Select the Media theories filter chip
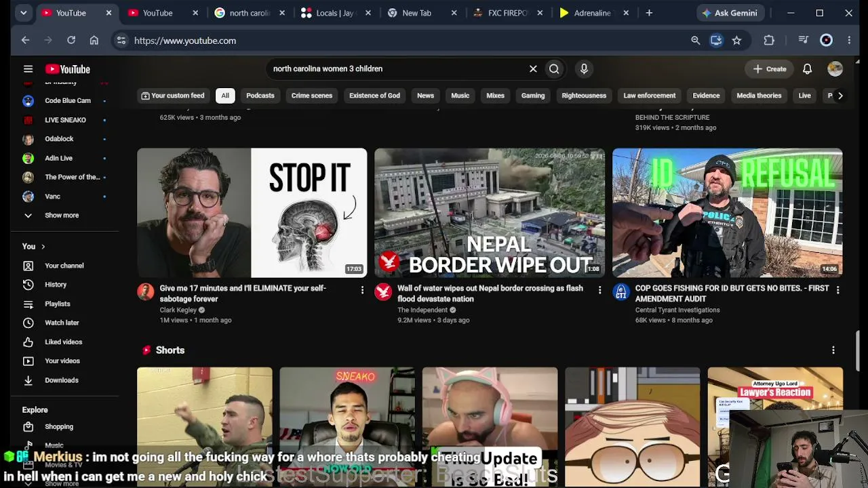The image size is (868, 488). 759,96
